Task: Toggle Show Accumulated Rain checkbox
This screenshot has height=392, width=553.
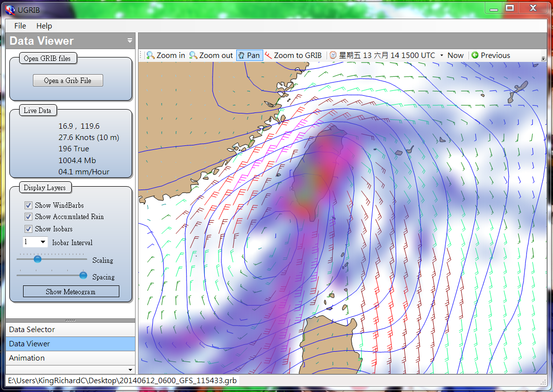Action: tap(28, 217)
